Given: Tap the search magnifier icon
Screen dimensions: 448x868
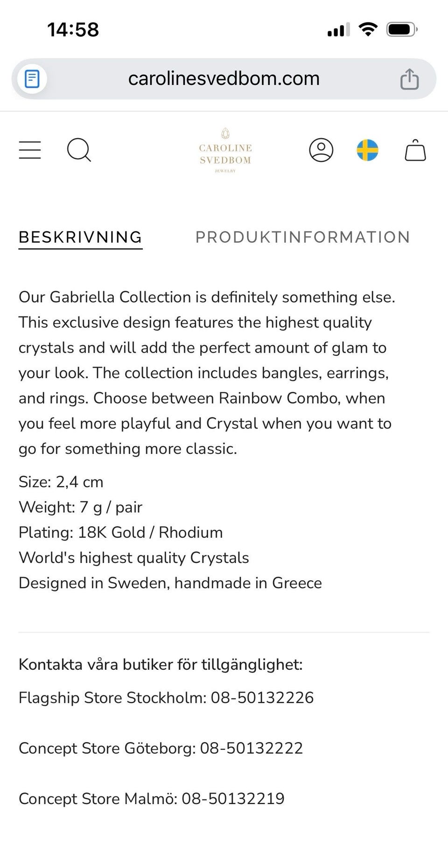Looking at the screenshot, I should (79, 150).
